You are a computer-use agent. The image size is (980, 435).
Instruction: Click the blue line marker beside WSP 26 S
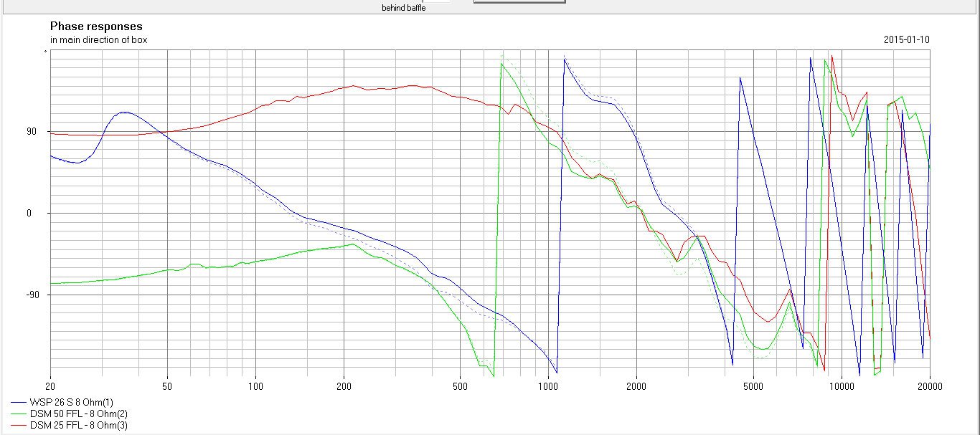[20, 402]
